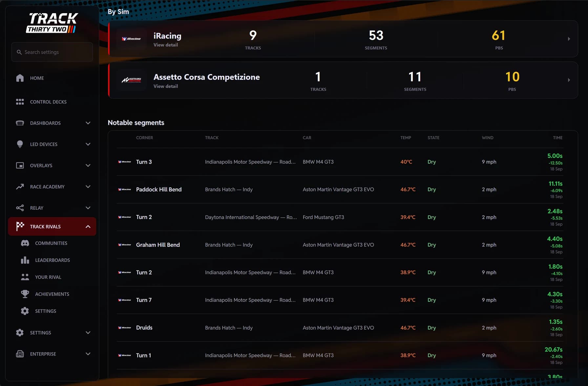588x386 pixels.
Task: Expand the LED Devices chevron
Action: click(88, 144)
